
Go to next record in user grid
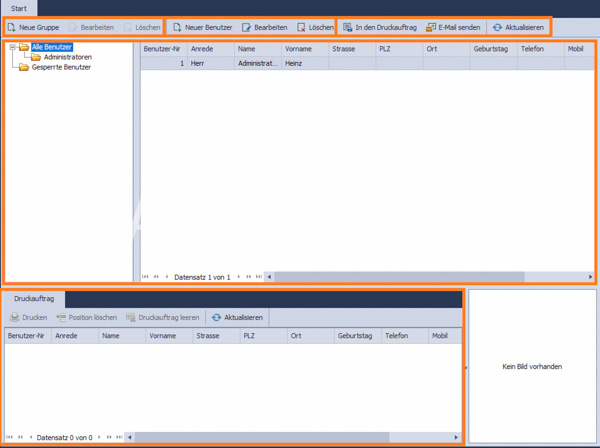click(x=238, y=277)
